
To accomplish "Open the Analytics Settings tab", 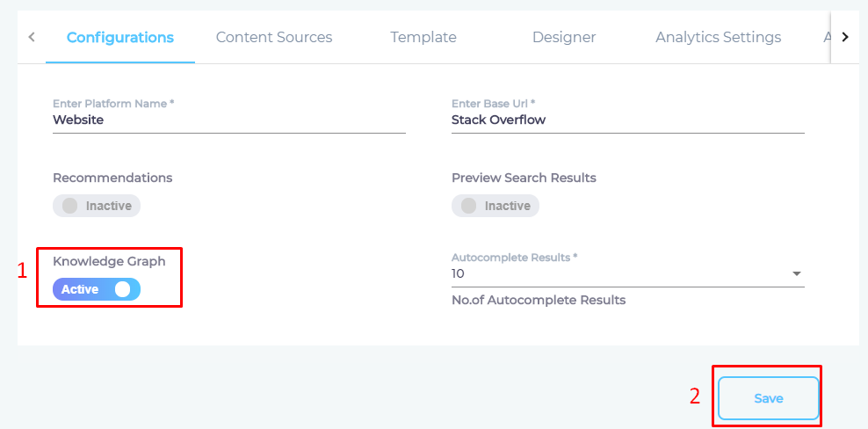I will (718, 38).
